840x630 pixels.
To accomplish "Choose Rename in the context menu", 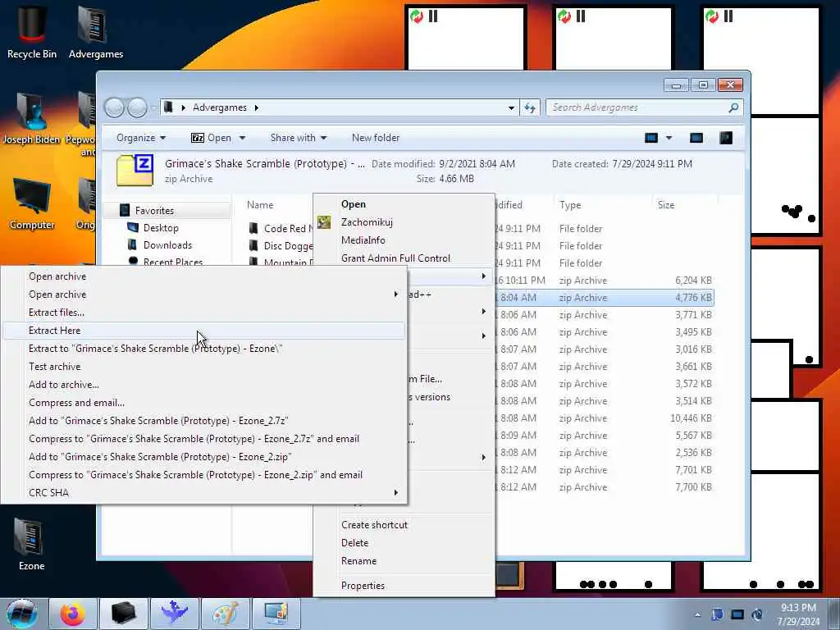I will coord(404,561).
